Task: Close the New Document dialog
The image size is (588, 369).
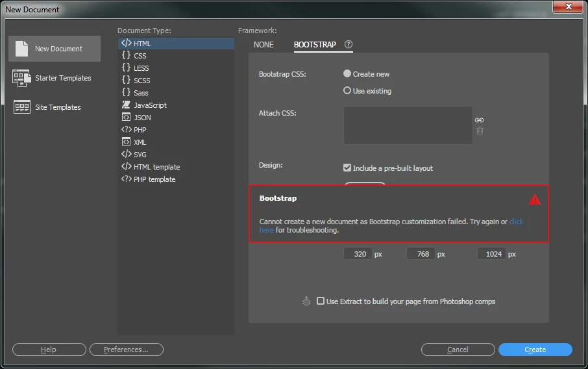Action: 568,6
